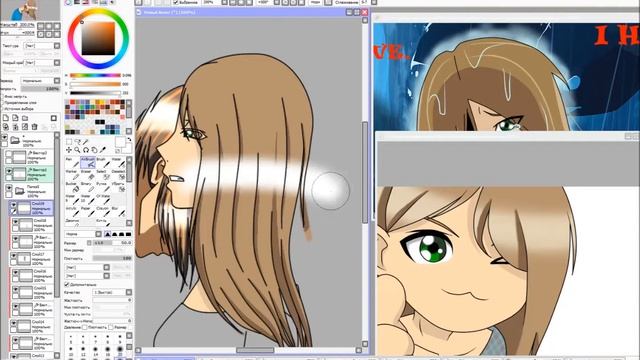Choose the Eraser tool
The height and width of the screenshot is (360, 640).
88,175
